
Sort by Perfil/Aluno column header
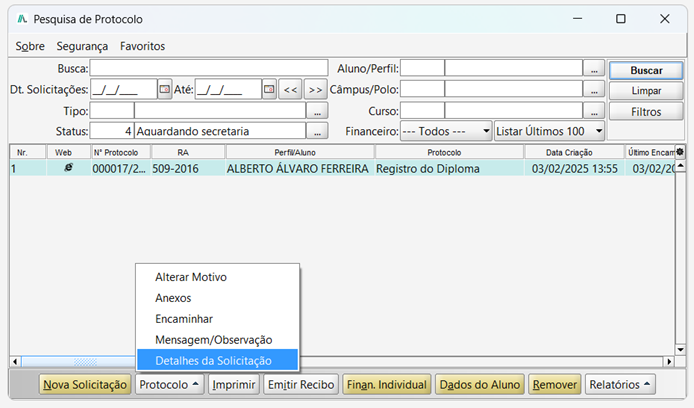coord(300,152)
